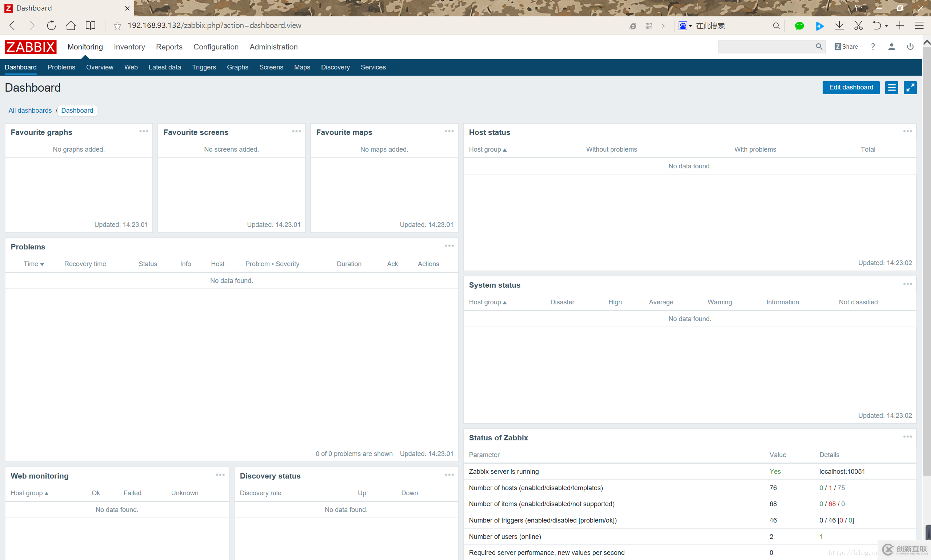
Task: Open the browser reading mode book icon
Action: pos(90,25)
